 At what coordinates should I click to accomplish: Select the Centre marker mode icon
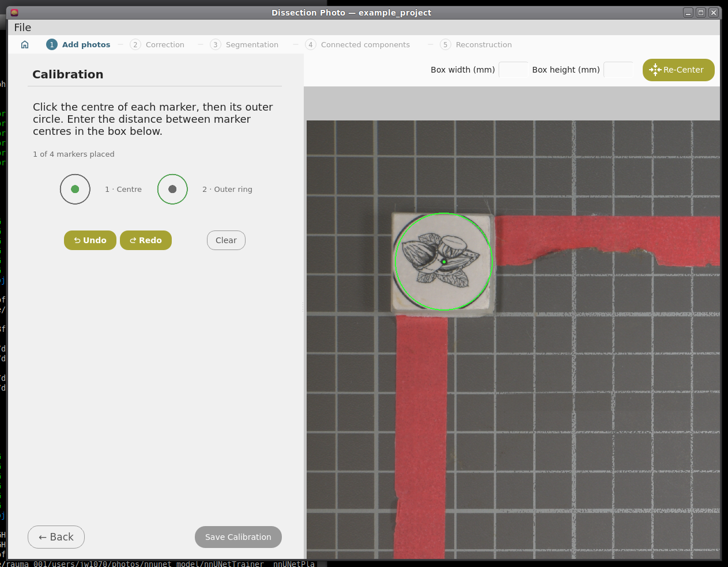[x=75, y=189]
